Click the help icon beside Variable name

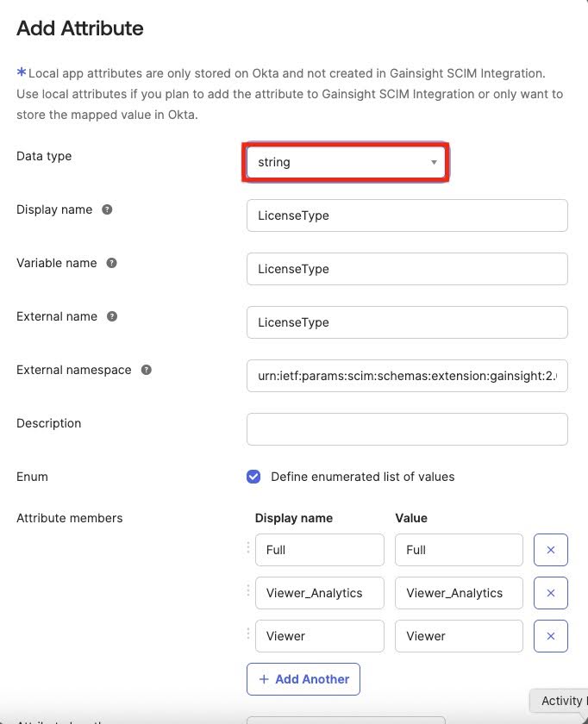(x=112, y=263)
